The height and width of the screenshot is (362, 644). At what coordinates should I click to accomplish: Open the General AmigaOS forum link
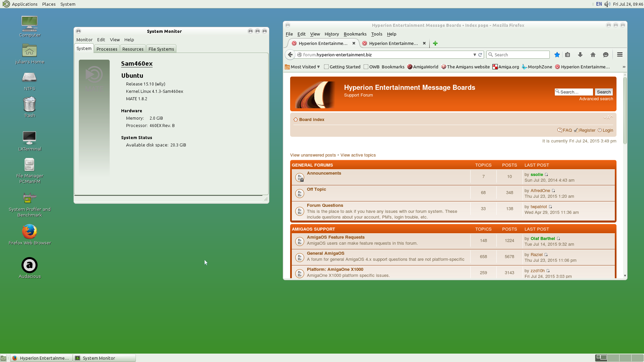click(x=325, y=253)
